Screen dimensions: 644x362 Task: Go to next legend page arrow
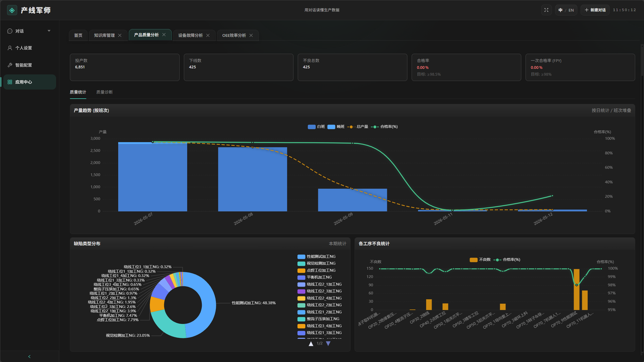328,343
